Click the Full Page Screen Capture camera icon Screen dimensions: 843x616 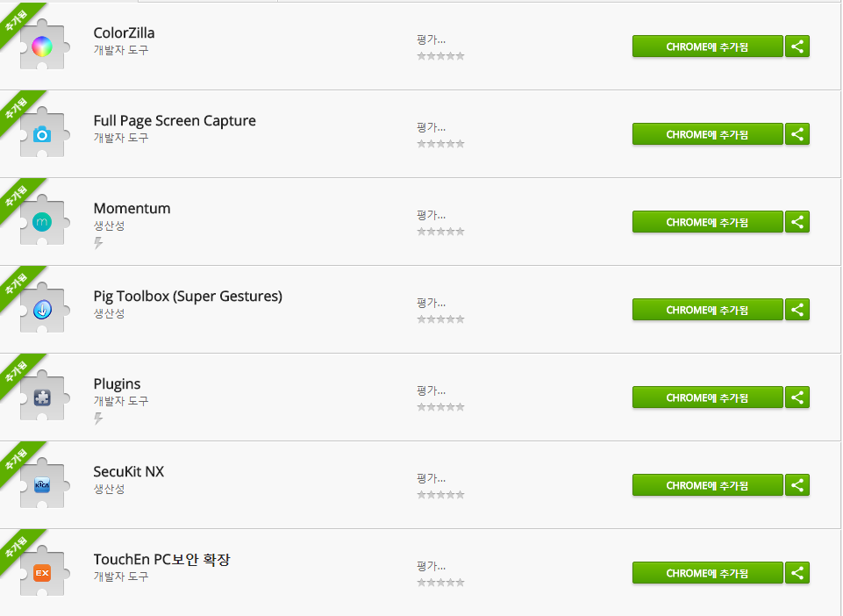tap(42, 134)
